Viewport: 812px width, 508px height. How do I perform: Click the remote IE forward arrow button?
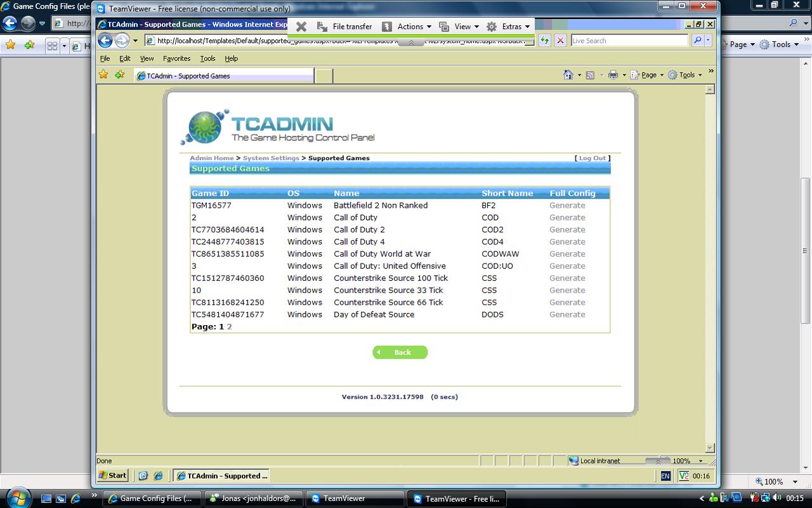(122, 41)
